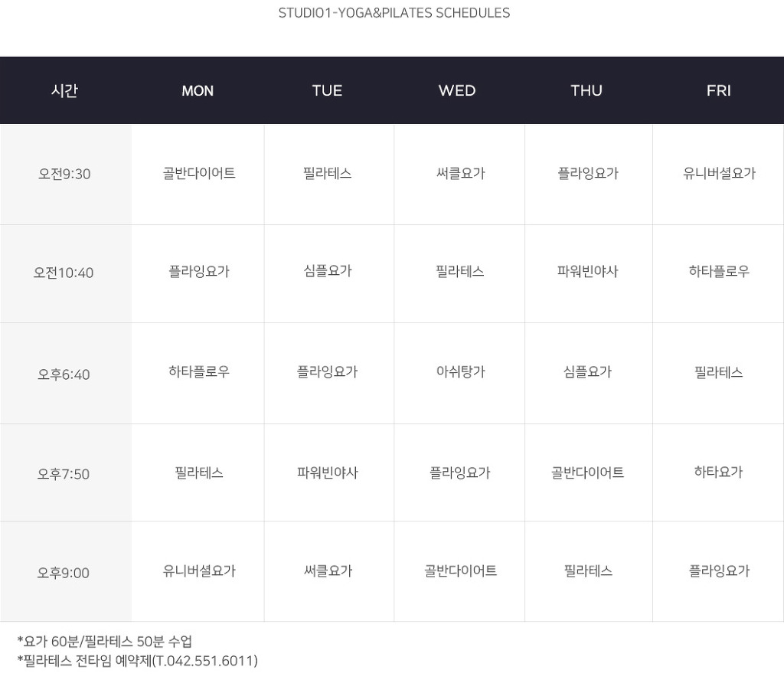Select Thursday 오전10:40 파워빈야사 class
The image size is (784, 680).
pos(587,272)
